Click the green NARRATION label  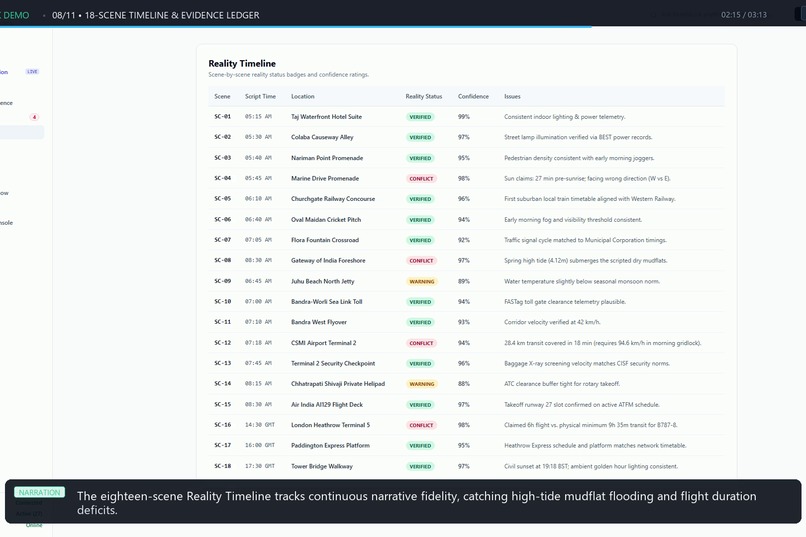coord(40,492)
